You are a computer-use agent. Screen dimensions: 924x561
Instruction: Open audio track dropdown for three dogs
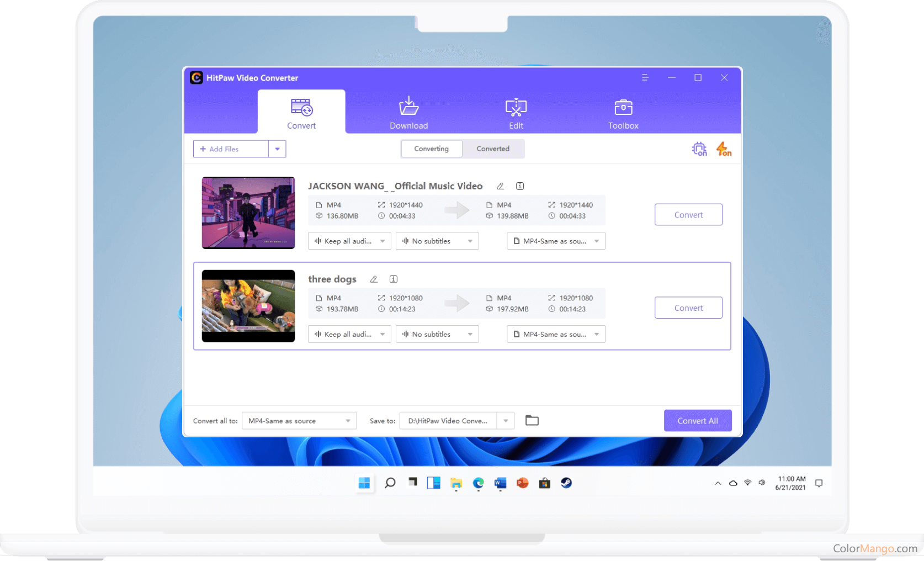(349, 335)
